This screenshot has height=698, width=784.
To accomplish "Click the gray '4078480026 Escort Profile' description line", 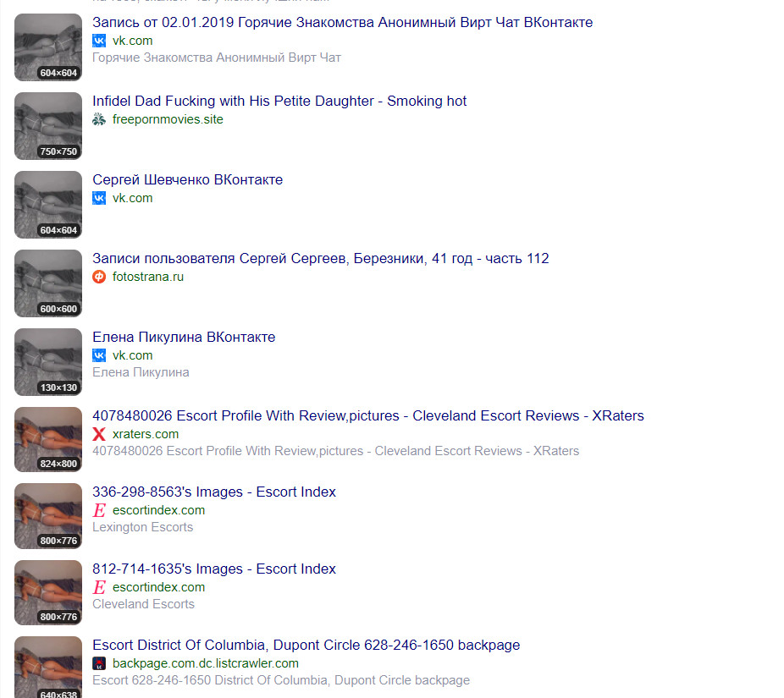I will coord(335,451).
